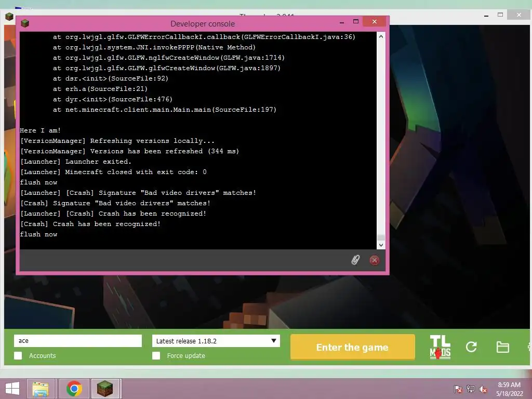This screenshot has width=532, height=399.
Task: Select Minecraft launcher taskbar icon
Action: [105, 389]
